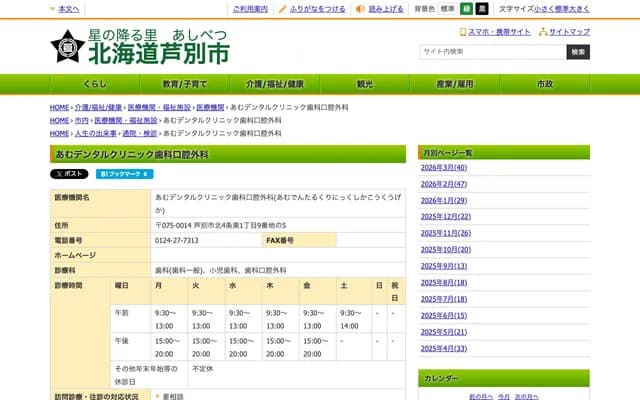Select the 介護/福祉/健康 navigation menu
640x400 pixels.
tap(275, 84)
